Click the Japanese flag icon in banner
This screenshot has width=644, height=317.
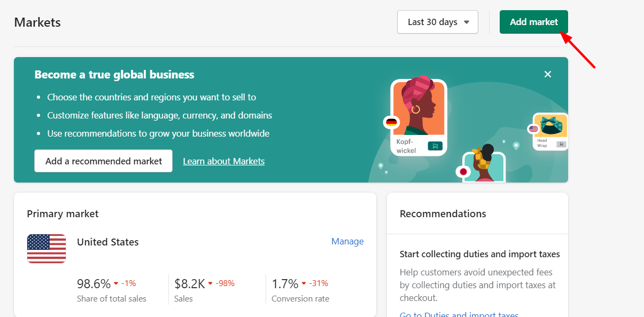463,172
